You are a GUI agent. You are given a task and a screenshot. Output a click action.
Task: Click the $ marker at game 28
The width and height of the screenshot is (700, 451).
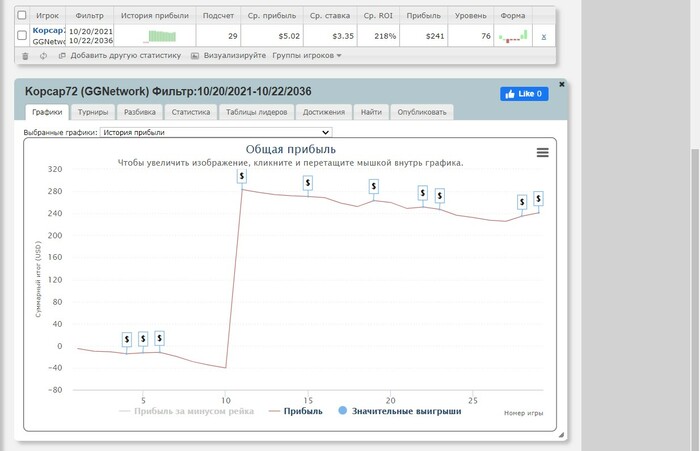click(x=522, y=202)
